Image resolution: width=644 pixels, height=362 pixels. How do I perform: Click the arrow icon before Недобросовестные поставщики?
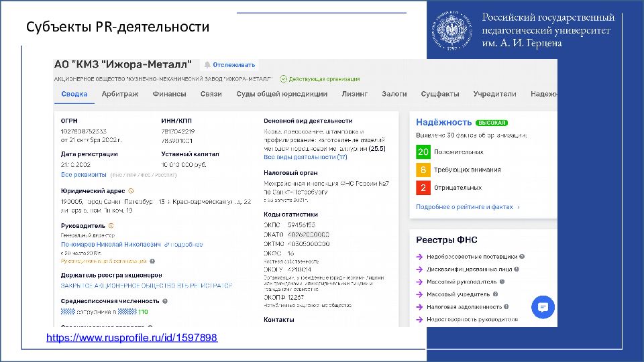419,257
